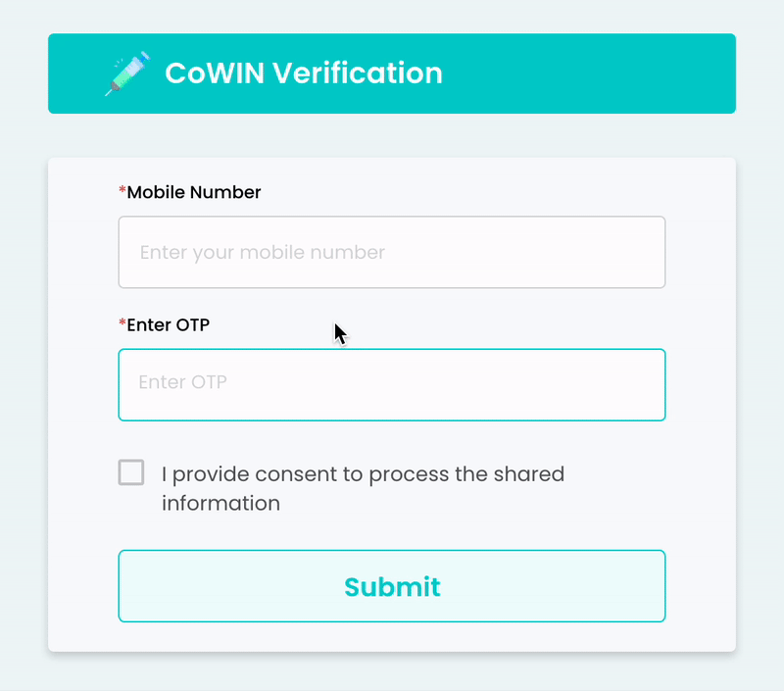Click the red asterisk beside Enter OTP
784x691 pixels.
click(122, 324)
